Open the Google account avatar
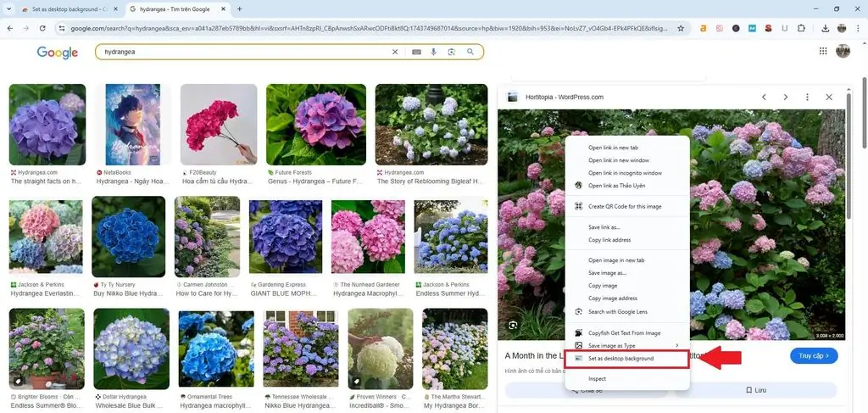Image resolution: width=868 pixels, height=413 pixels. click(843, 51)
